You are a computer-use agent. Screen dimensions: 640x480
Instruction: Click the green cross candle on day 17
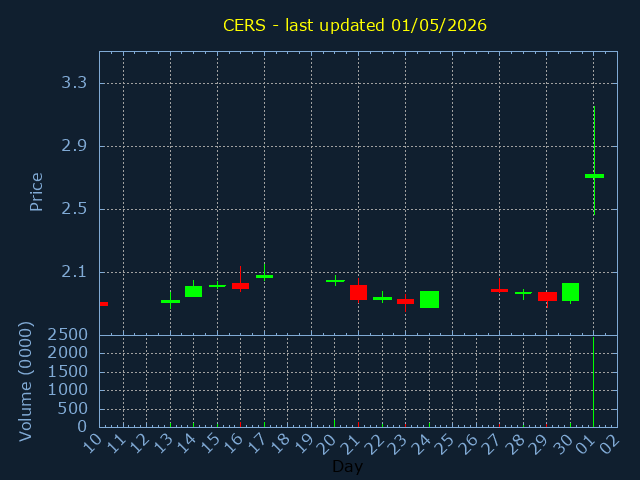pos(264,276)
